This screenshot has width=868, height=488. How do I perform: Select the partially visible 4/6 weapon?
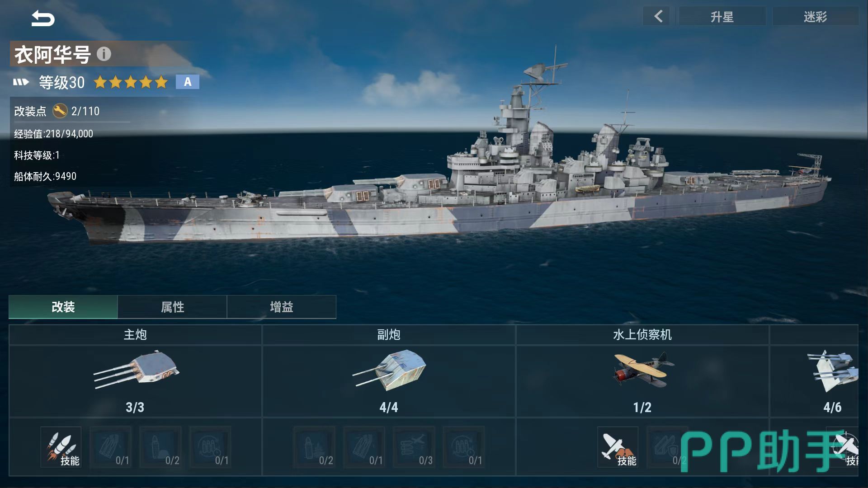coord(832,371)
